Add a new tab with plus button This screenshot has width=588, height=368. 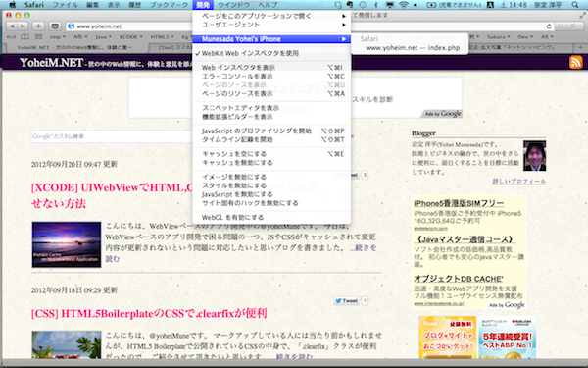(x=580, y=48)
